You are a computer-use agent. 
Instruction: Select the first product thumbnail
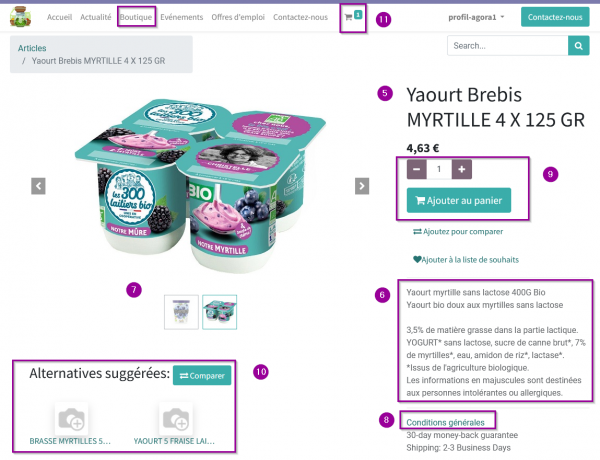coord(181,312)
